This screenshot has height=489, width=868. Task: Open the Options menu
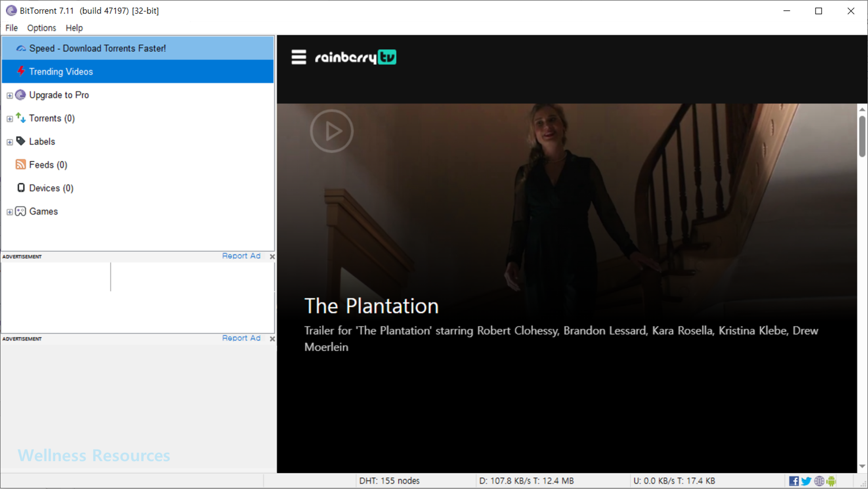coord(42,28)
